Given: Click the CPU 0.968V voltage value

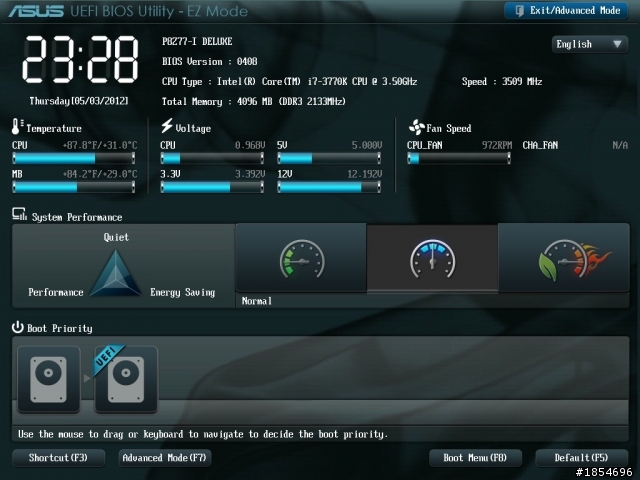Looking at the screenshot, I should (250, 145).
